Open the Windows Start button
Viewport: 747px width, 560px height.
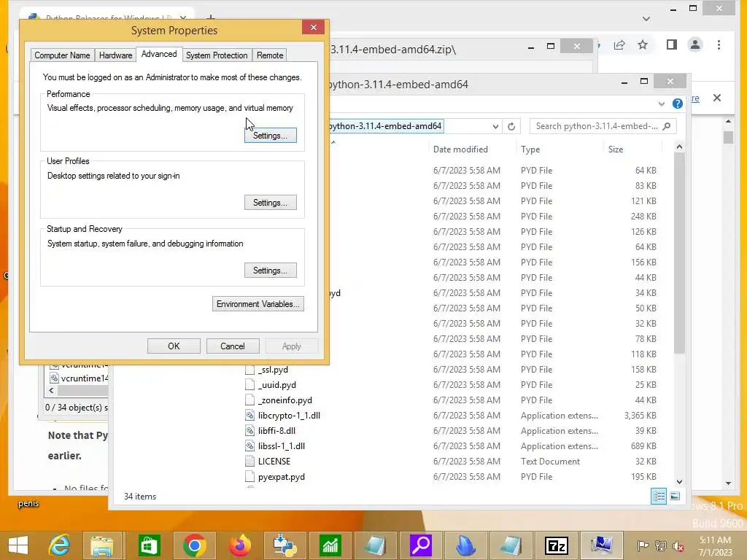[x=18, y=545]
